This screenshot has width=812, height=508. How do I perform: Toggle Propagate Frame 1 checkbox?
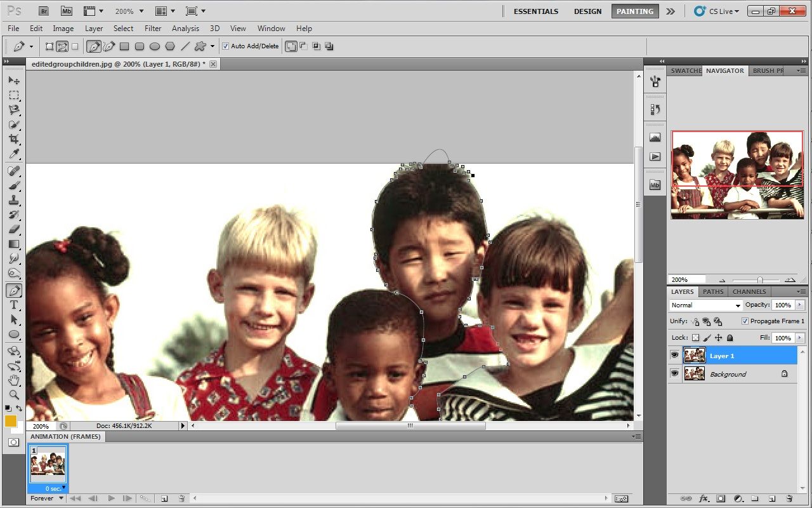coord(745,321)
